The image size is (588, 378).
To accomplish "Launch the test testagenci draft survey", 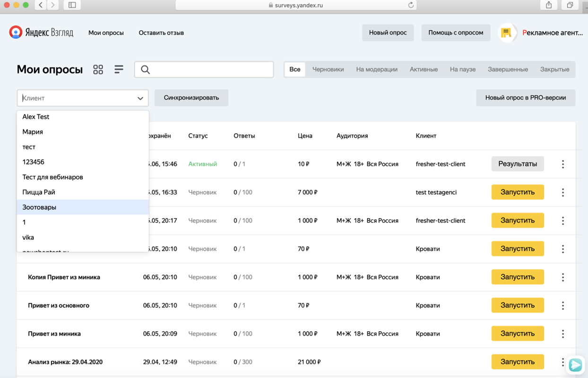I will point(518,192).
